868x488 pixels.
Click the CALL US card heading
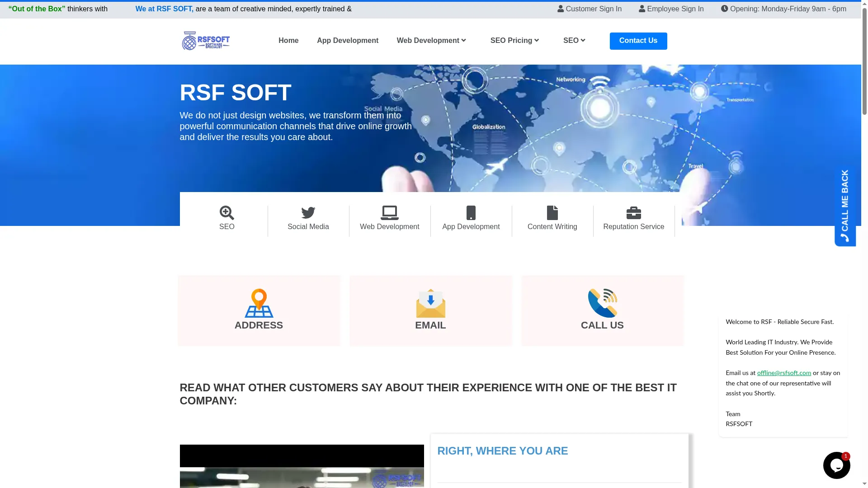point(603,325)
